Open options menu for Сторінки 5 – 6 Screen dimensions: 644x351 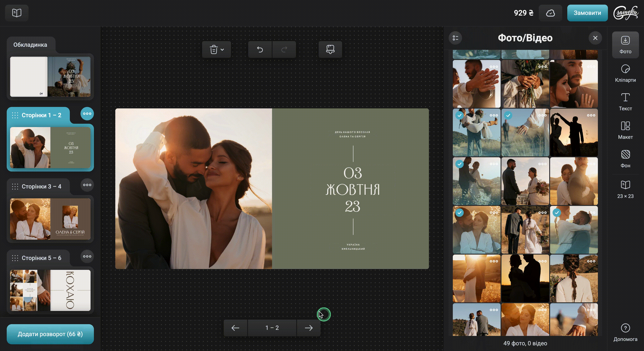coord(87,256)
